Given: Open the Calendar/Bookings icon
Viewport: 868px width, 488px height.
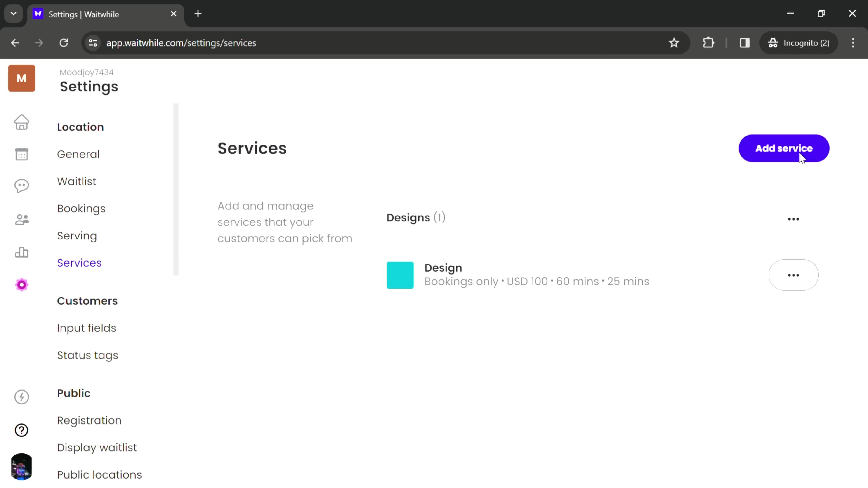Looking at the screenshot, I should click(x=21, y=154).
